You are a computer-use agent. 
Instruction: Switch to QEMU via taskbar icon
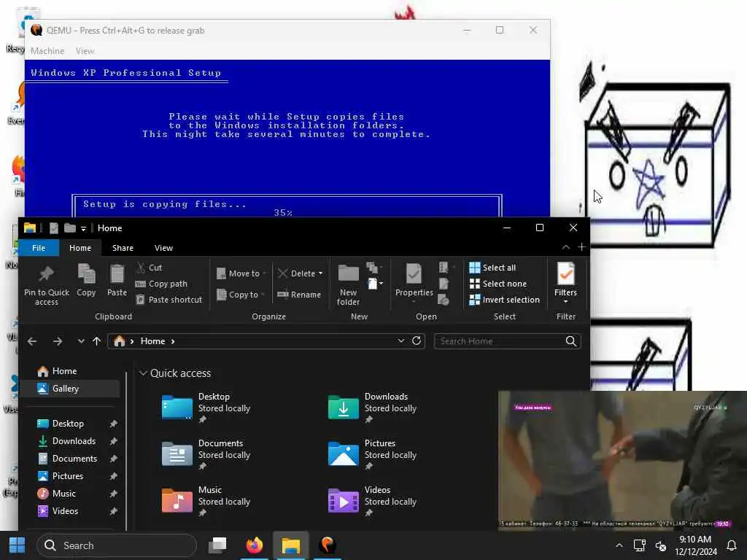(328, 545)
